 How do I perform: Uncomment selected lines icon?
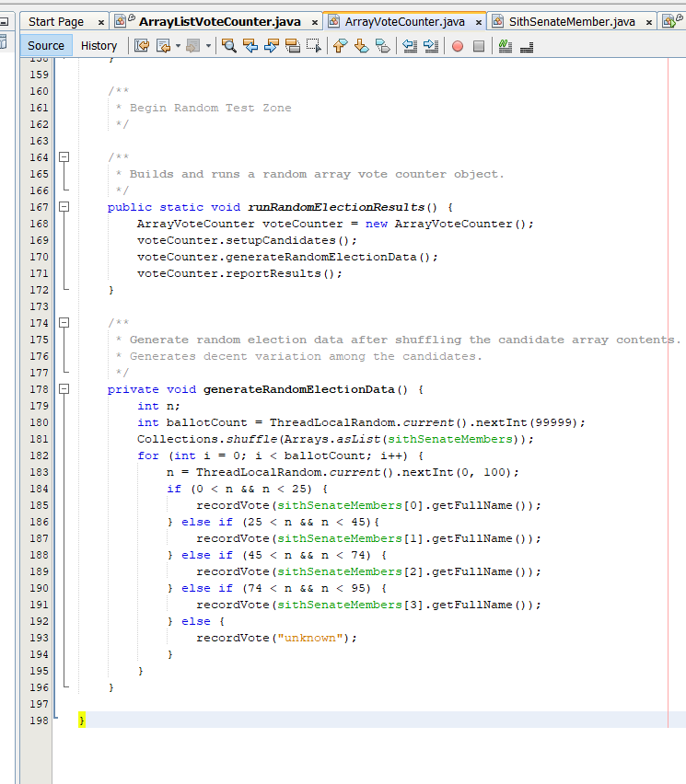[x=527, y=47]
